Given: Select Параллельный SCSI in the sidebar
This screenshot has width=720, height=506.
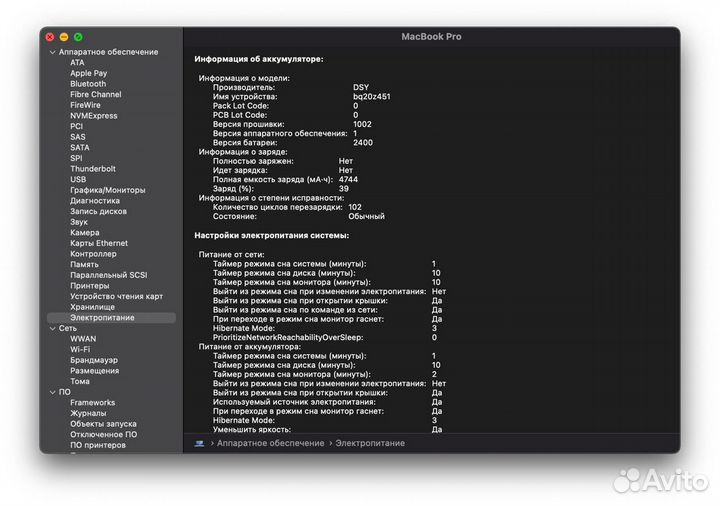Looking at the screenshot, I should click(108, 275).
